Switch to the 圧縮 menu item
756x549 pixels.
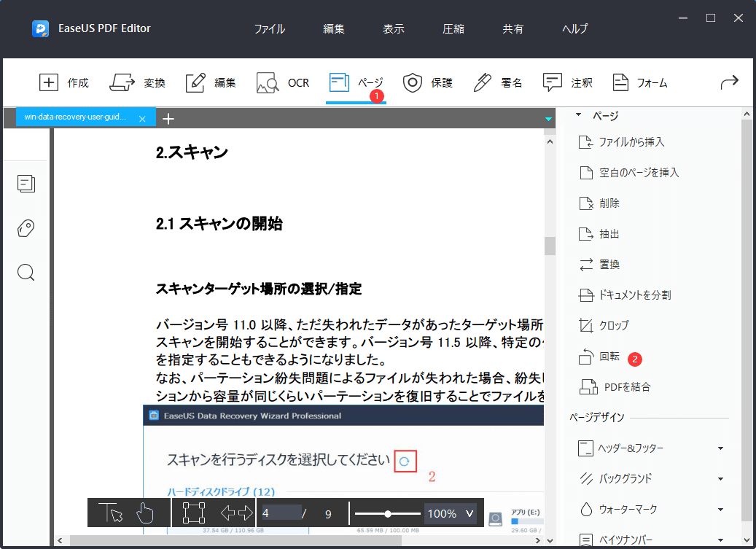tap(453, 28)
